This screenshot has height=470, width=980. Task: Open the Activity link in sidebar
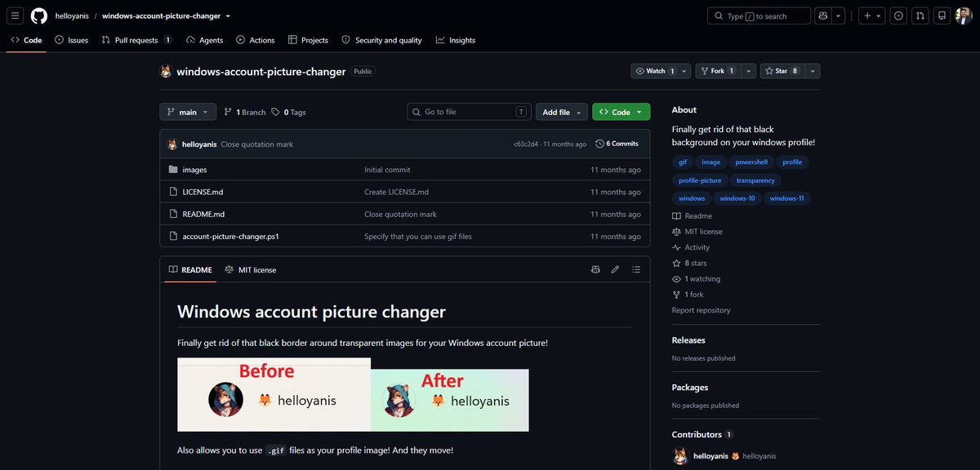pos(691,247)
